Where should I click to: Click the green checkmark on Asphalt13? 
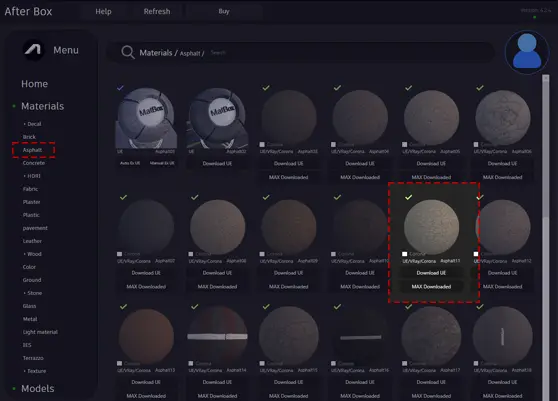123,306
